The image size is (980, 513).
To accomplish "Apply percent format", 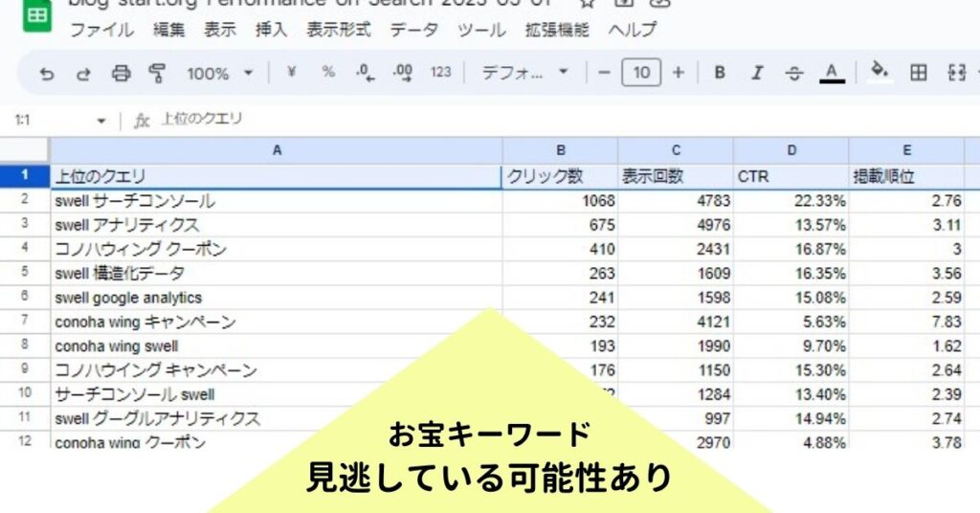I will 328,73.
